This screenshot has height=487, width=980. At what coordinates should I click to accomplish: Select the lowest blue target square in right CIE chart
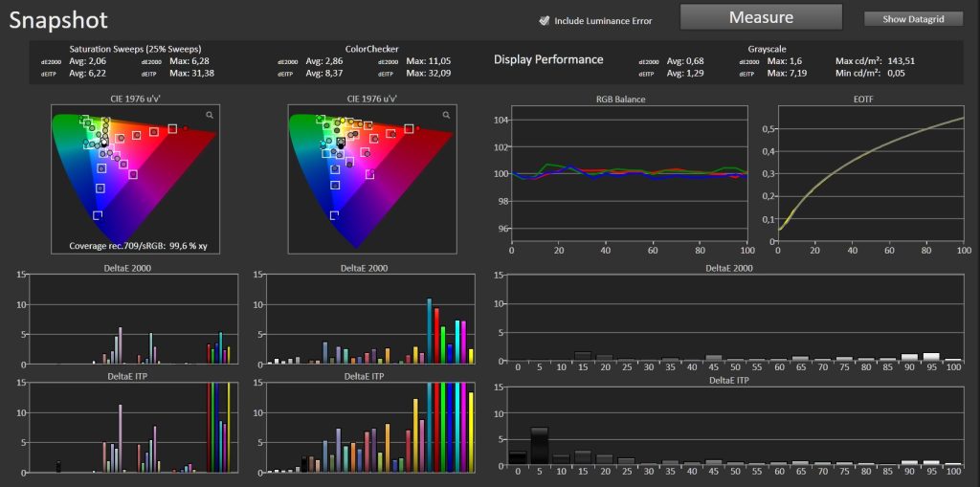(335, 214)
